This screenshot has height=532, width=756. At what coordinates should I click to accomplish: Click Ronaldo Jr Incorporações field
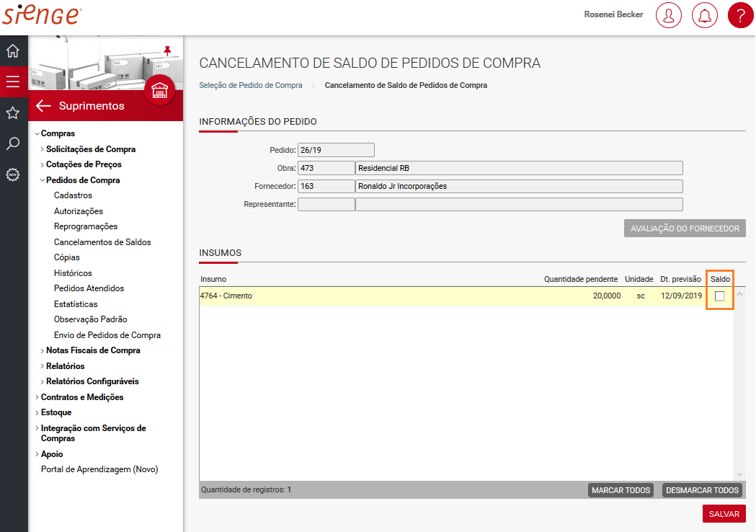click(520, 186)
